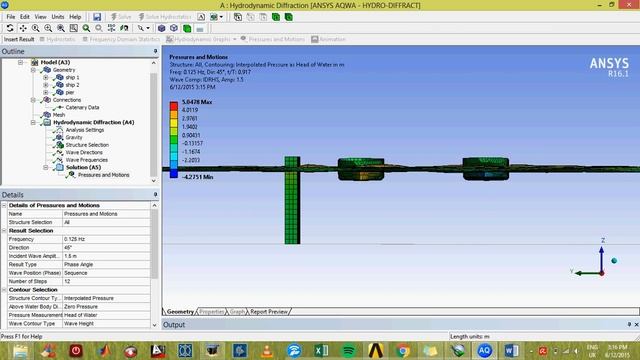Screen dimensions: 640x360
Task: Pin the Output panel
Action: [629, 324]
